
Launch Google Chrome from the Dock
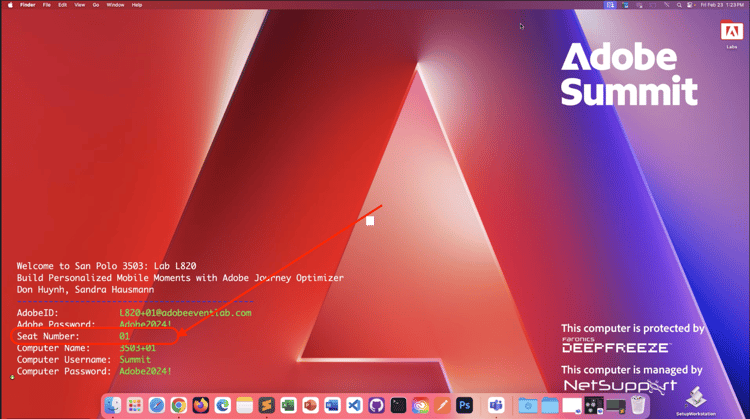click(x=179, y=406)
